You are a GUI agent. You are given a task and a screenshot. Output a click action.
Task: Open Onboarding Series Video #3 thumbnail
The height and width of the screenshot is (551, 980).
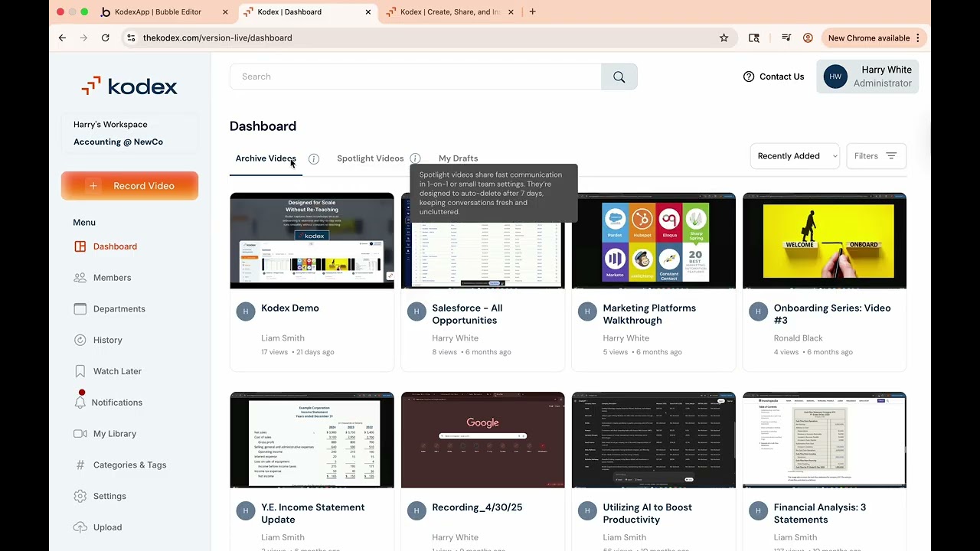[x=825, y=240]
